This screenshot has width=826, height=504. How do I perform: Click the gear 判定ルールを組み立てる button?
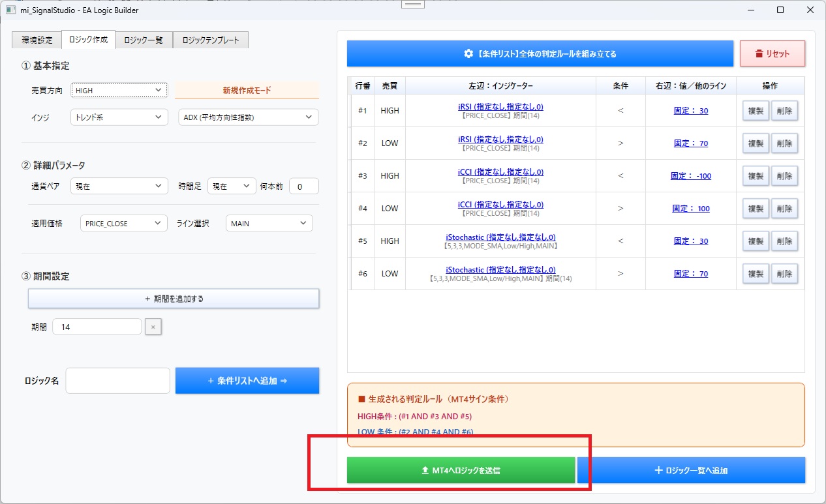[540, 54]
